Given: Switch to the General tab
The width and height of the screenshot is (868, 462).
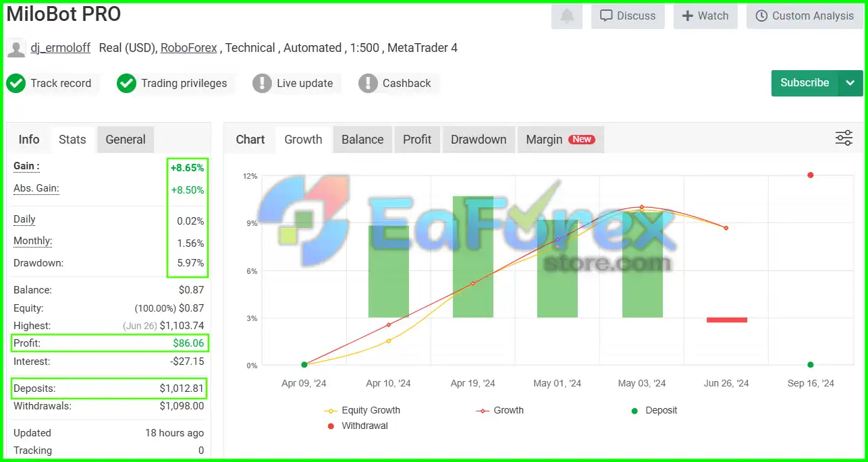Looking at the screenshot, I should pyautogui.click(x=126, y=140).
